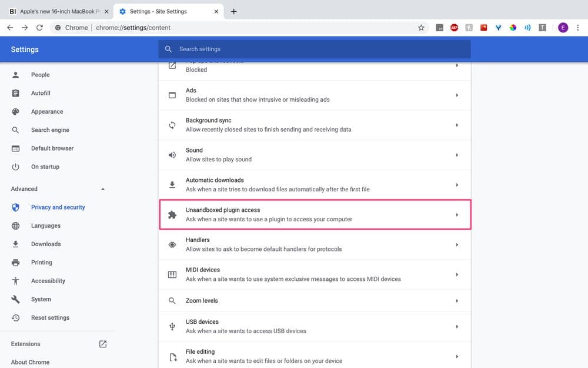Expand the Handlers setting arrow
The image size is (588, 368).
pos(457,245)
